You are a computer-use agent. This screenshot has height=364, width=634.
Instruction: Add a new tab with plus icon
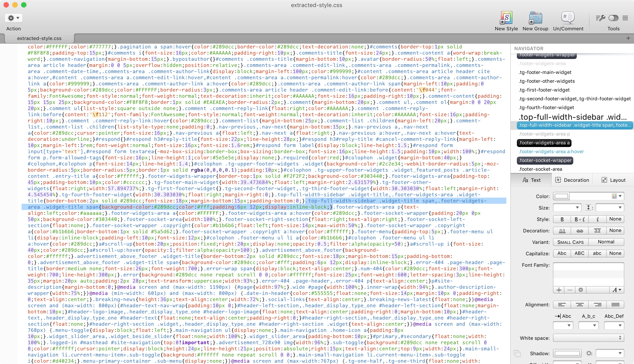[628, 38]
